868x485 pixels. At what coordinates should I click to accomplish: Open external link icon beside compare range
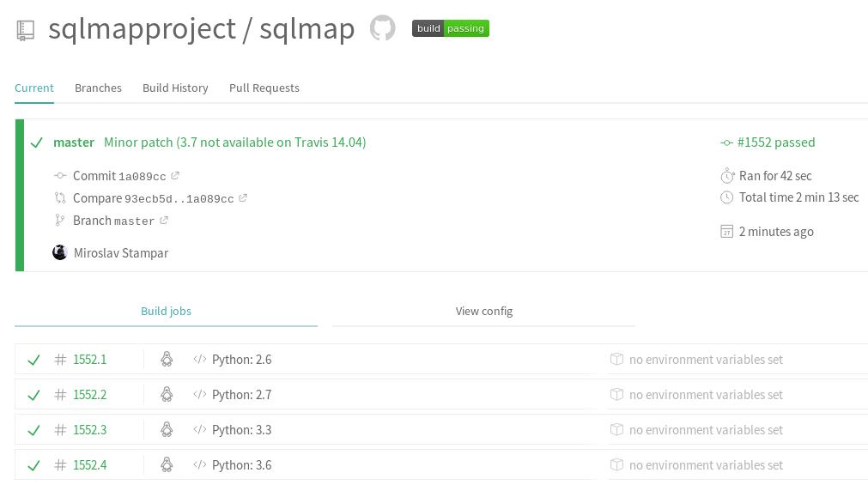(243, 198)
